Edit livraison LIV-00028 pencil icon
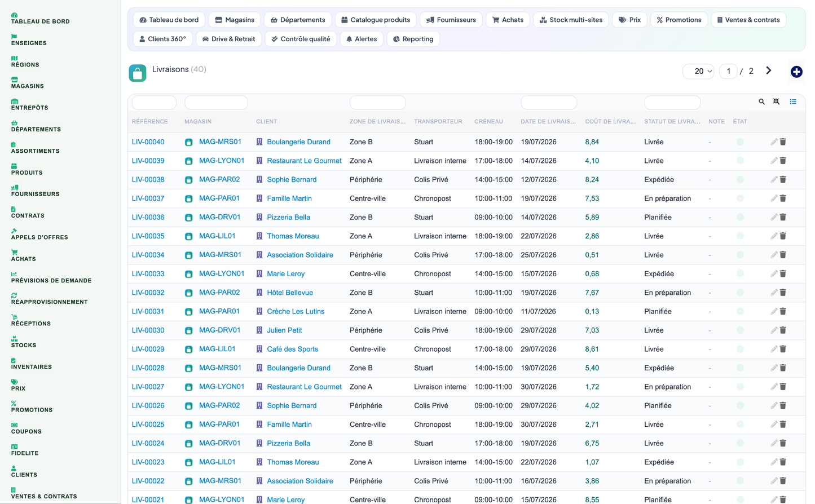Screen dimensions: 815x504 (x=774, y=368)
